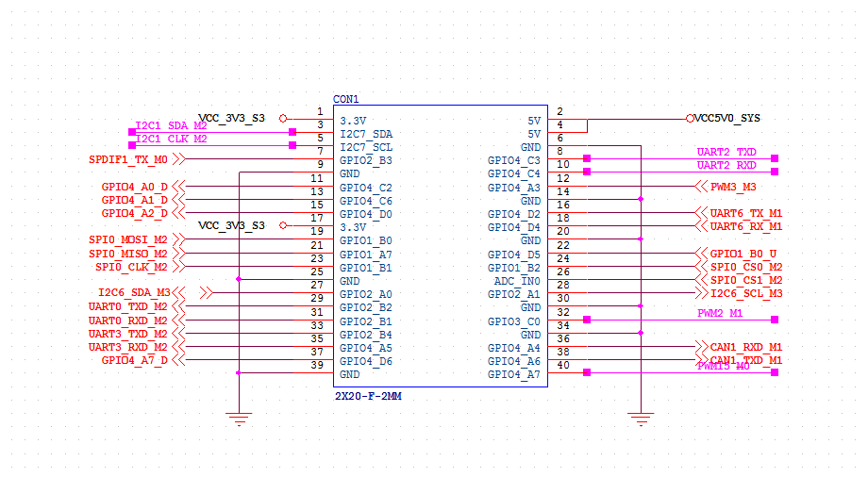Select the left ground symbol below the connector
This screenshot has height=477, width=868.
pos(239,419)
